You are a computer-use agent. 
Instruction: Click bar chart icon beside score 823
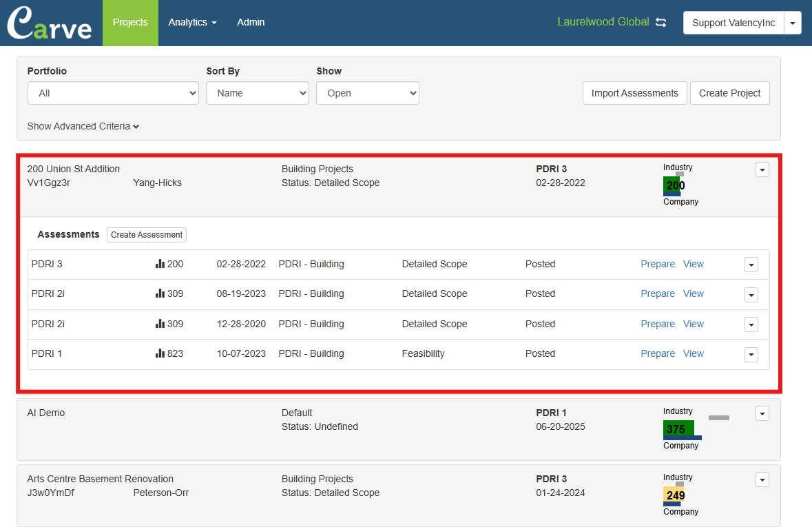160,353
